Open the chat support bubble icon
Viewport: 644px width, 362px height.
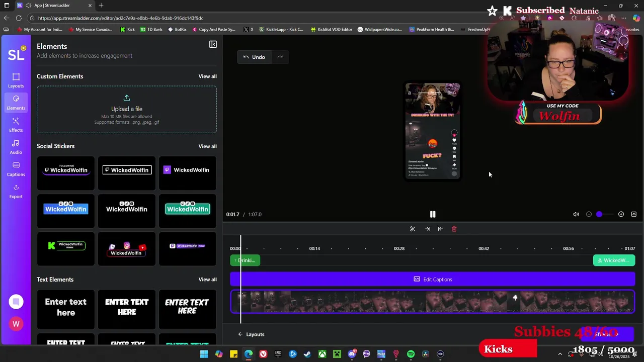(16, 302)
